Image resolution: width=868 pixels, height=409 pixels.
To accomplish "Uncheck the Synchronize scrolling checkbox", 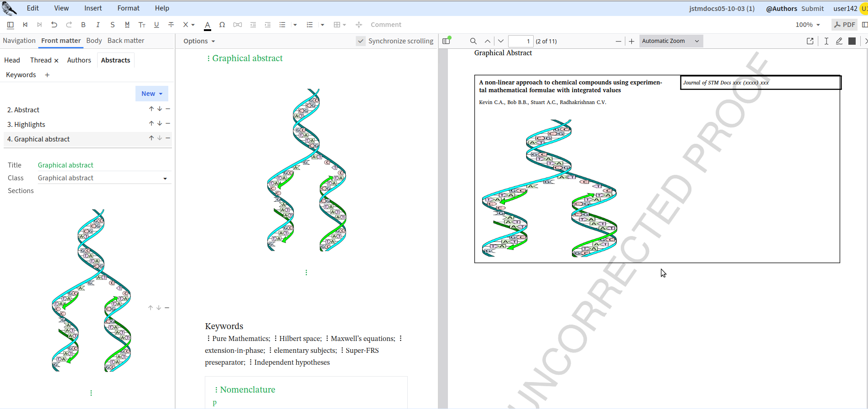I will pyautogui.click(x=361, y=41).
